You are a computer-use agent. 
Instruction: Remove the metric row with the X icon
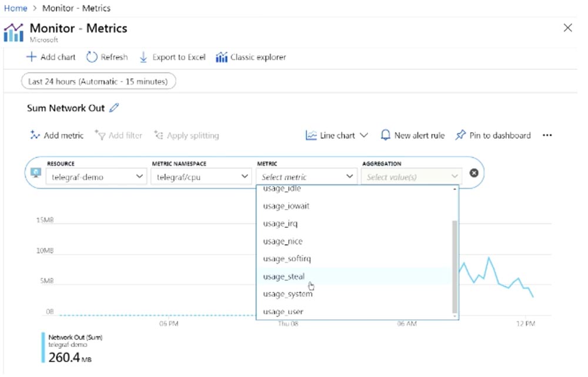point(474,173)
